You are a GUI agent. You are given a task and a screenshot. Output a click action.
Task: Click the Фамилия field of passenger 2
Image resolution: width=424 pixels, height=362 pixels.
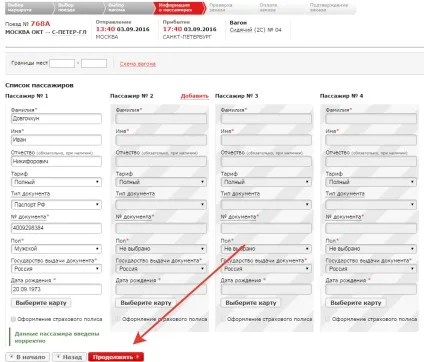tap(161, 118)
